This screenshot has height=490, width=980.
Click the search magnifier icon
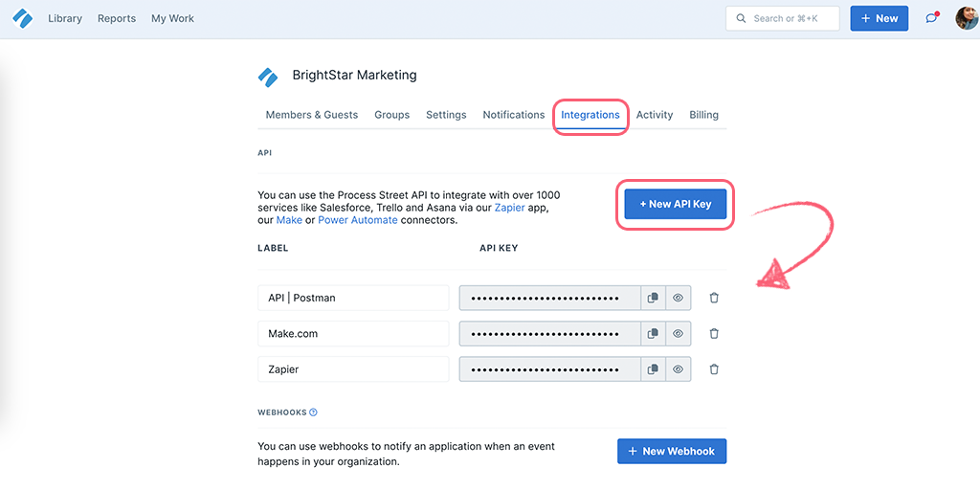(x=742, y=19)
